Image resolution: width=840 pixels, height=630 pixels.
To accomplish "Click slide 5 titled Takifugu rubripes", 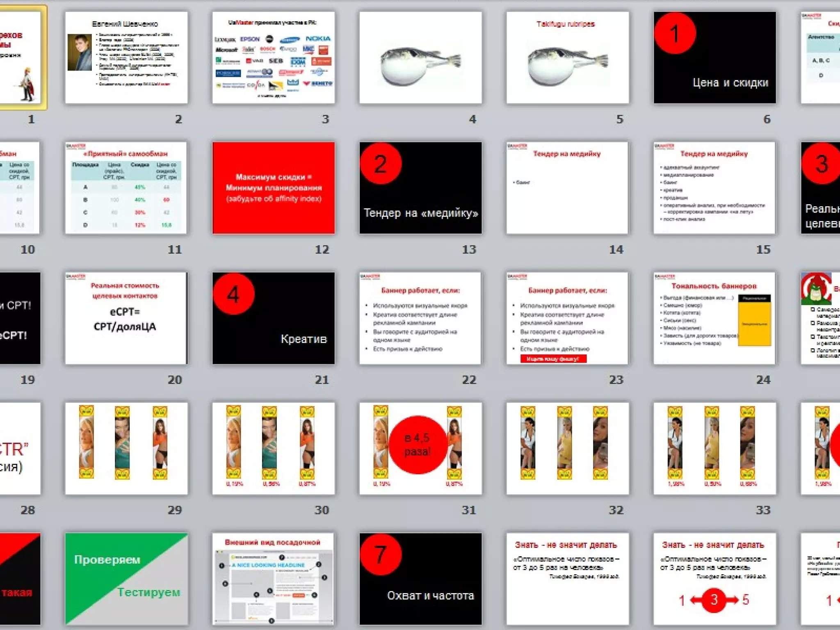I will (567, 57).
